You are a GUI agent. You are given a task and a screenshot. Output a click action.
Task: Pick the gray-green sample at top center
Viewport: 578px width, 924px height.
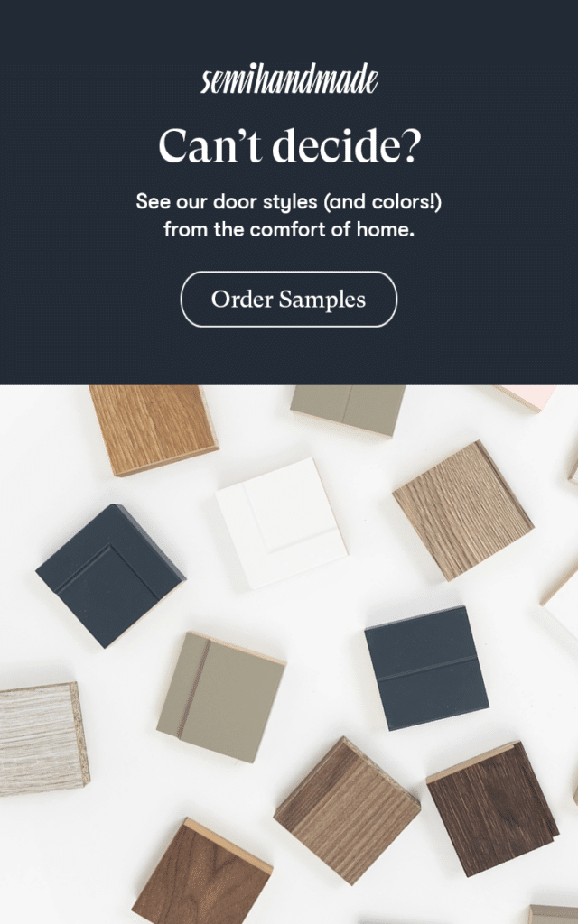point(348,411)
